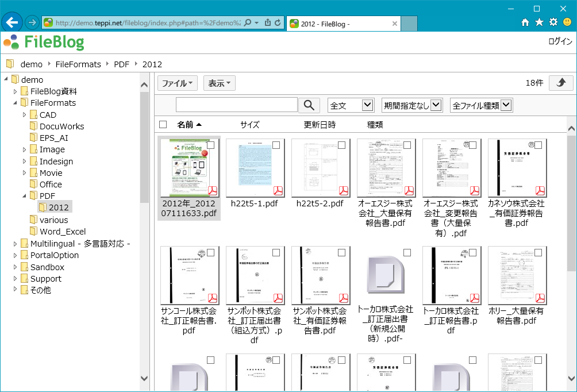Check the box for h22t5-1.pdf

(276, 145)
